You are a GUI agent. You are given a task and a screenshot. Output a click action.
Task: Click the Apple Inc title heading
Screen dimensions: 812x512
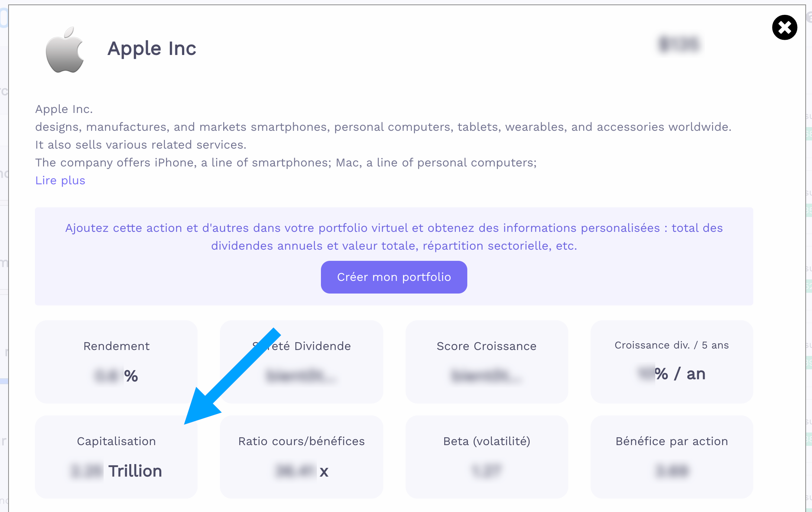pyautogui.click(x=152, y=49)
